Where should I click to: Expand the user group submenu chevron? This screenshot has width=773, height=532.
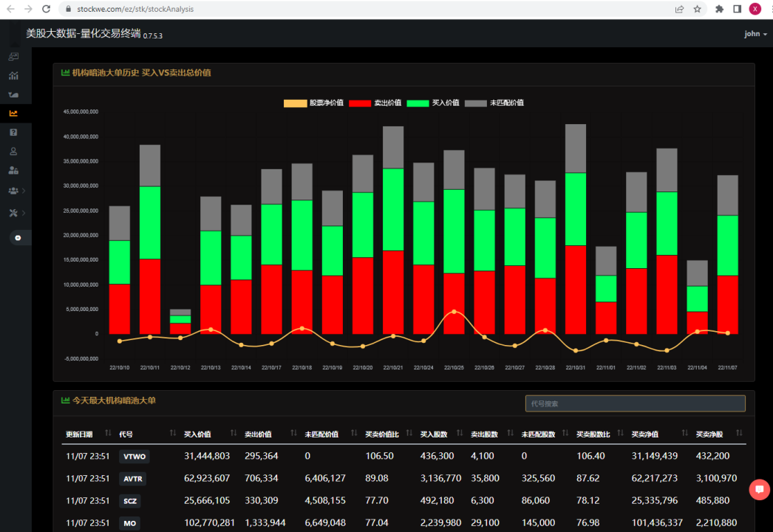coord(24,191)
